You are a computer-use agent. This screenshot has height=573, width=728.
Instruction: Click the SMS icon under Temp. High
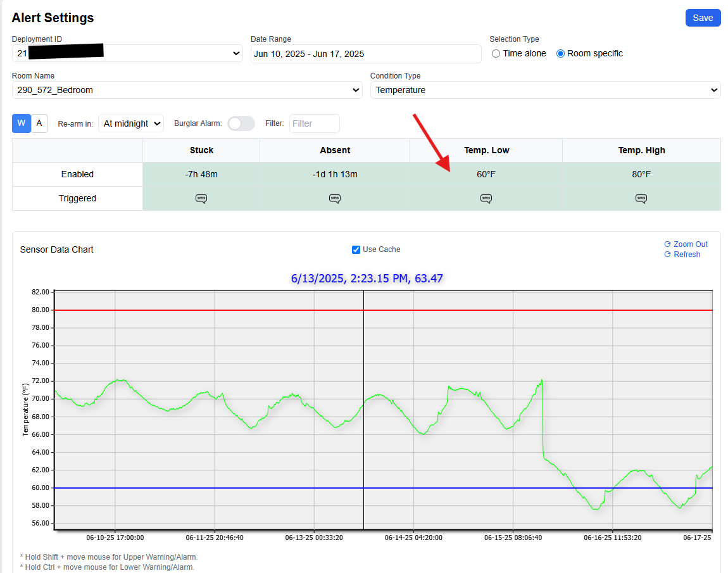click(641, 199)
